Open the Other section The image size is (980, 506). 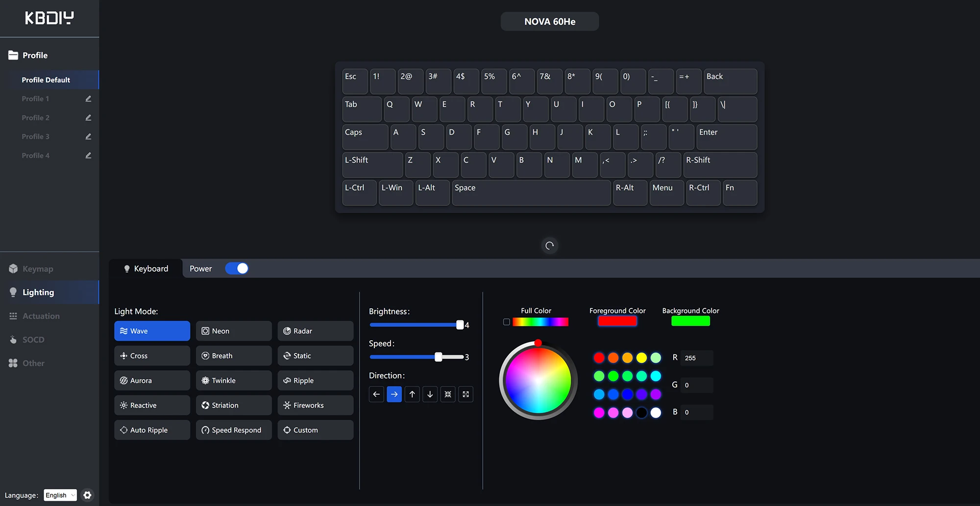pos(49,363)
